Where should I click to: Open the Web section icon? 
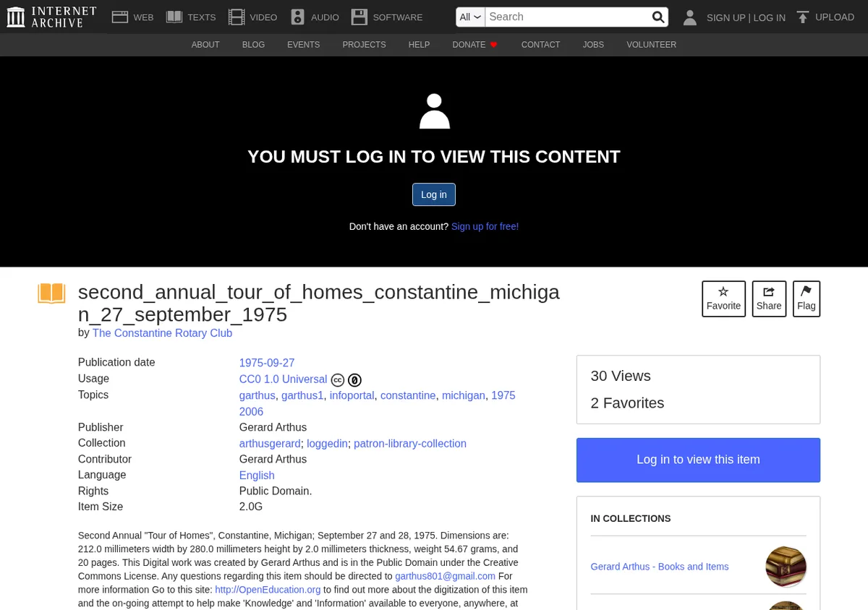click(x=119, y=17)
